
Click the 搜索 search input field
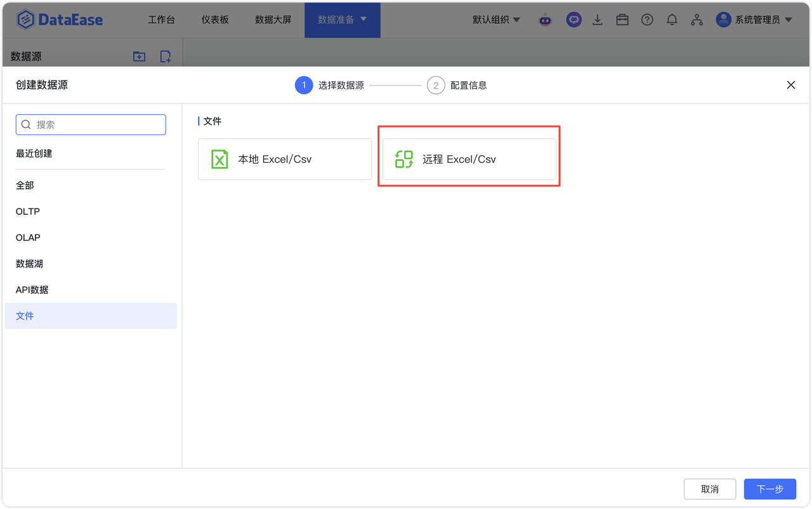(91, 125)
